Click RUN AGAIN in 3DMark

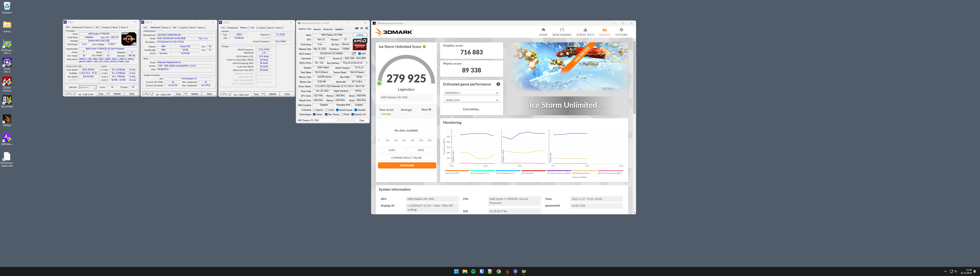tap(407, 165)
